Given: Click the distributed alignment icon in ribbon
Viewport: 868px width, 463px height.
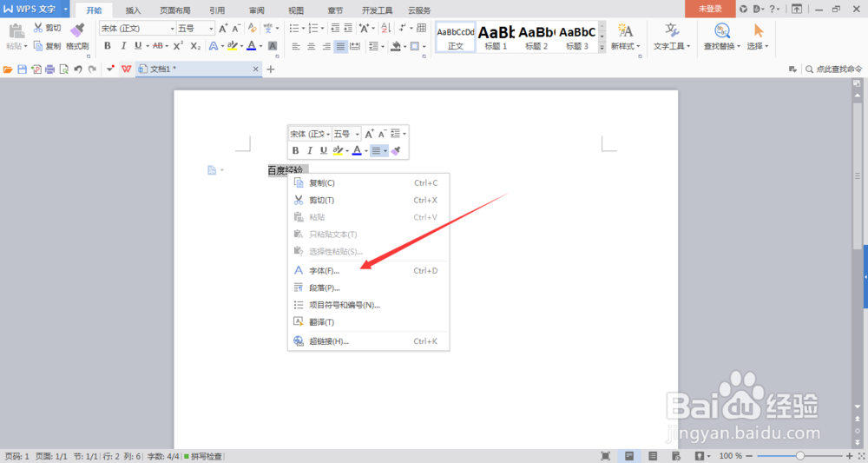Looking at the screenshot, I should 355,47.
